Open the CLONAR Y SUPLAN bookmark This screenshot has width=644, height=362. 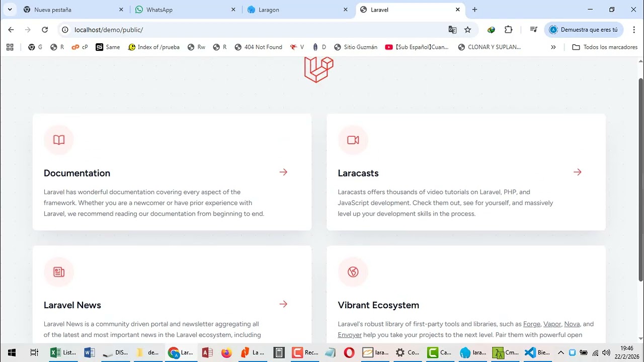[490, 47]
